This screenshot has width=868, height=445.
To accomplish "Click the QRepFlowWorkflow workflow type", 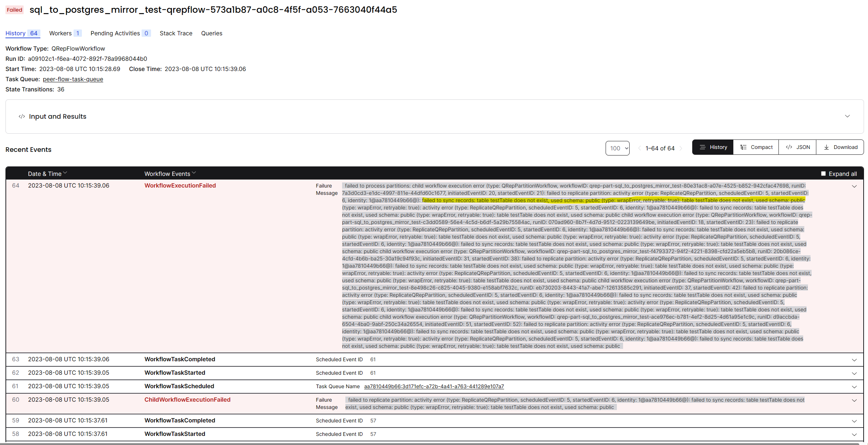I will (78, 48).
